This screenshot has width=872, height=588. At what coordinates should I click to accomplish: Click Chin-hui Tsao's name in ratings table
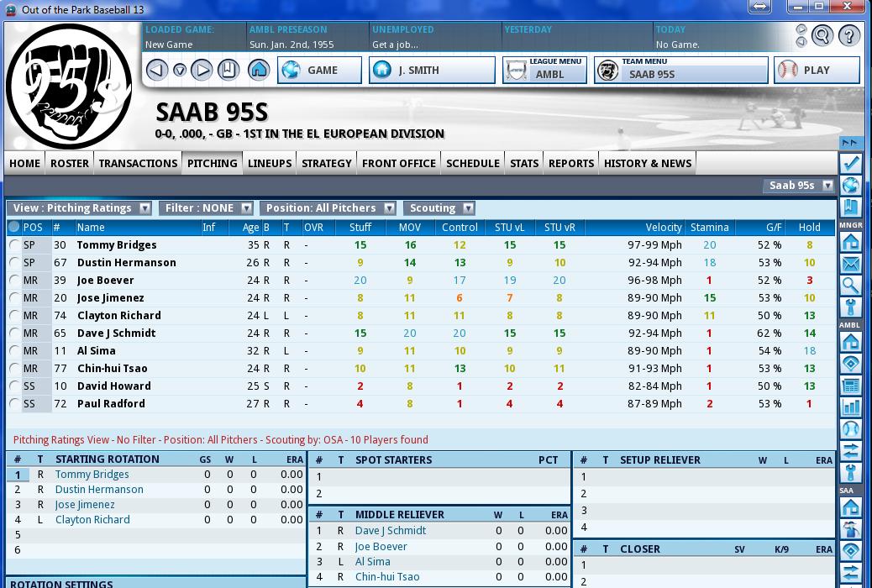(x=113, y=368)
